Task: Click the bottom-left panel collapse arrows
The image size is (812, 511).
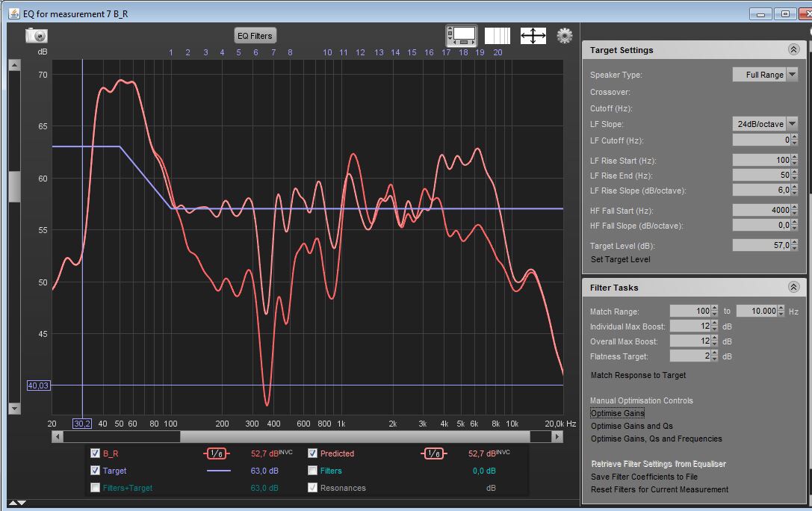Action: point(16,503)
